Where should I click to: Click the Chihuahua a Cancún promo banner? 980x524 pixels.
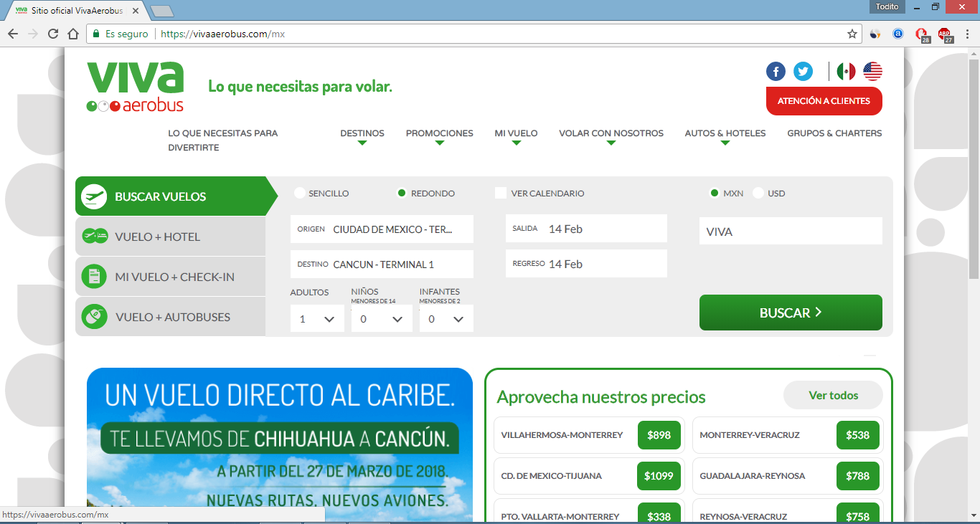pos(280,446)
